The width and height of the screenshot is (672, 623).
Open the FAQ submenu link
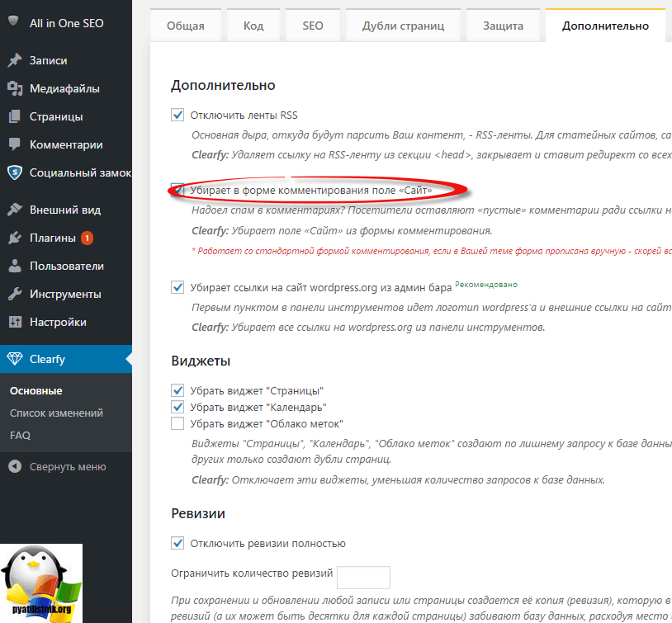pyautogui.click(x=20, y=435)
